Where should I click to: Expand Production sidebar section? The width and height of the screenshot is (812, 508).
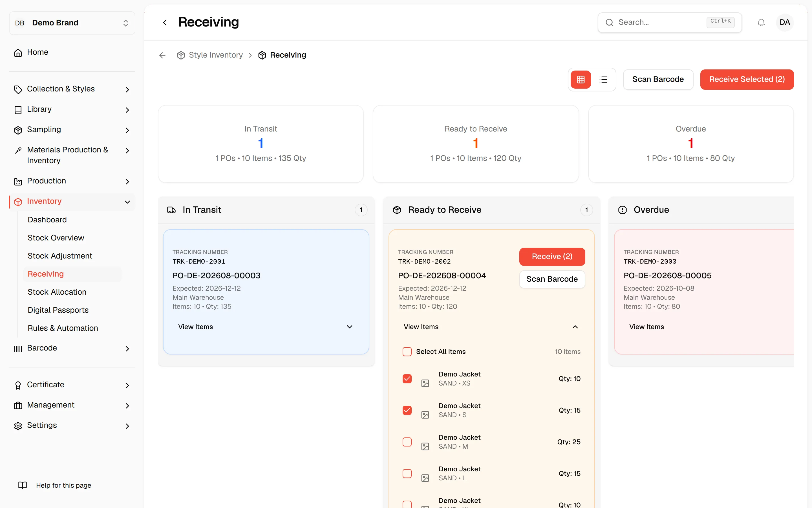tap(72, 181)
